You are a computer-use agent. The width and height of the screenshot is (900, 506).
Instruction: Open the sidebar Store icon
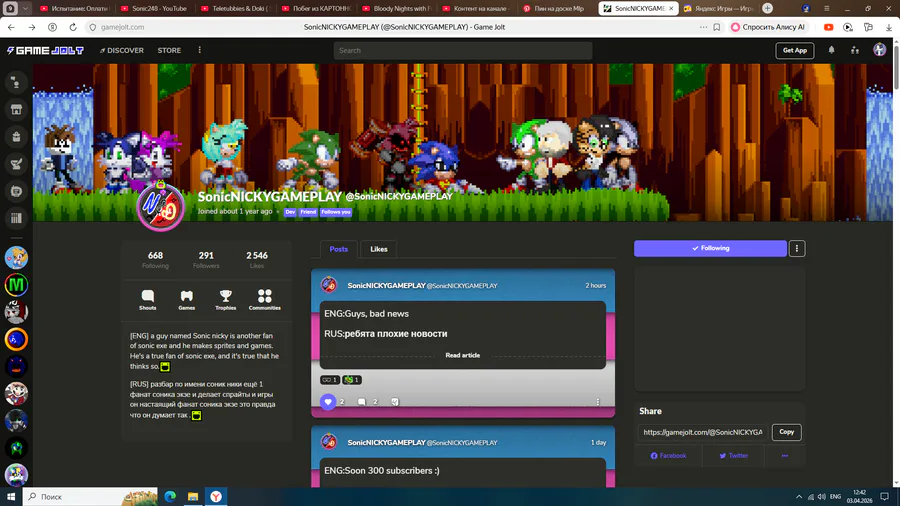[x=16, y=110]
